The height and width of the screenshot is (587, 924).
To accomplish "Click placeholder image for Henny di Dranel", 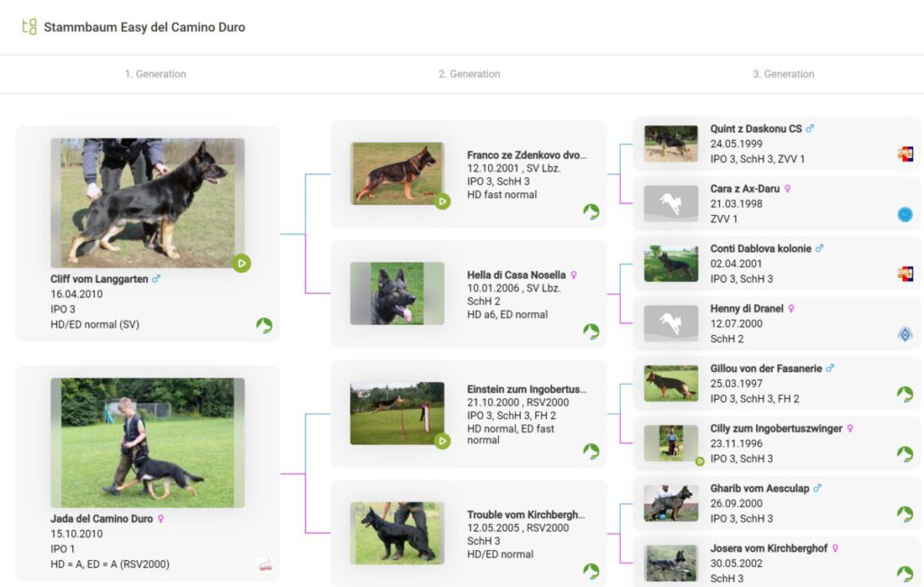I will point(670,323).
